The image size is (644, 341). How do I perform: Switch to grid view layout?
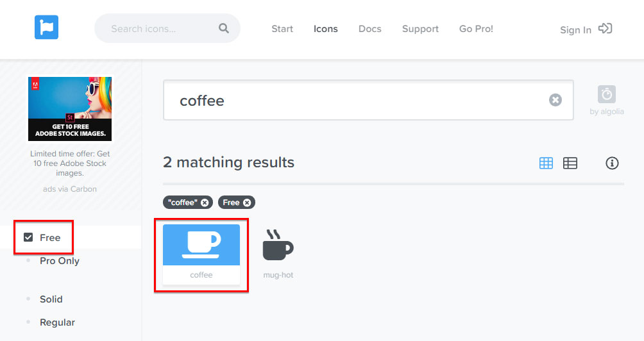(x=546, y=163)
